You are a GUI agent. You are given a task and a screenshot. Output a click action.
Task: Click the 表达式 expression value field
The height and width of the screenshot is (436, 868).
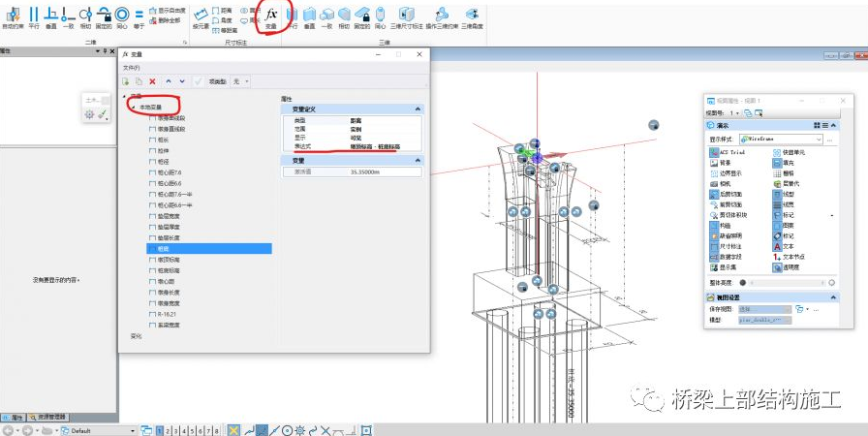(x=385, y=146)
